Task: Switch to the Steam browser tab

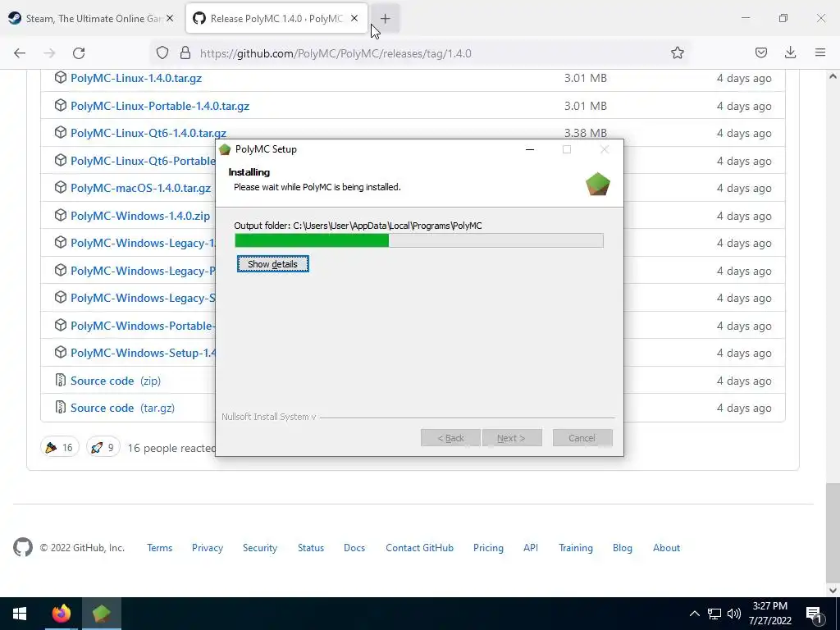Action: tap(91, 18)
